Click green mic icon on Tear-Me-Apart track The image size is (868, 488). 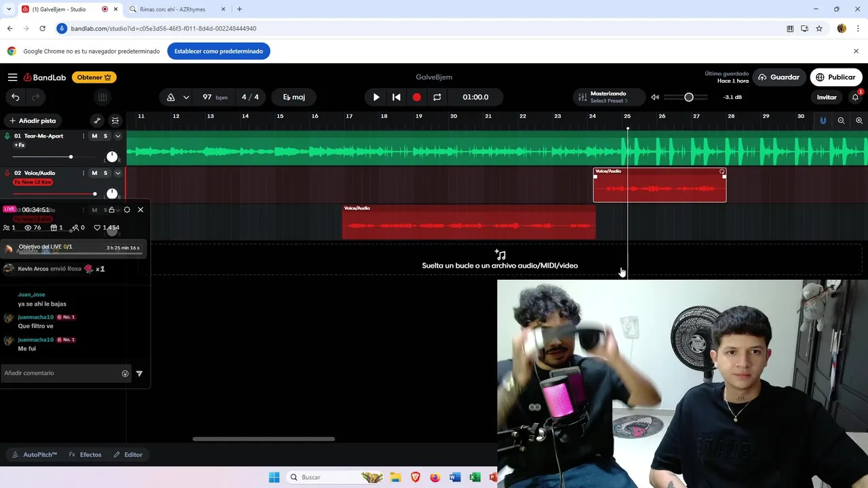pyautogui.click(x=7, y=136)
